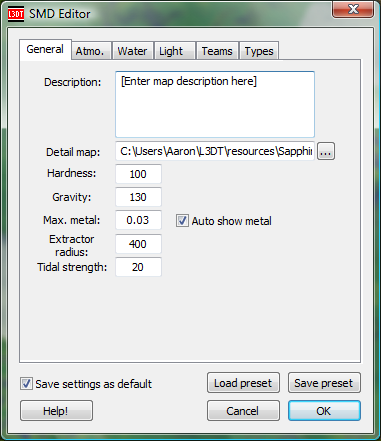Screen dimensions: 381x441
Task: Open help with the Help! button
Action: pos(56,411)
